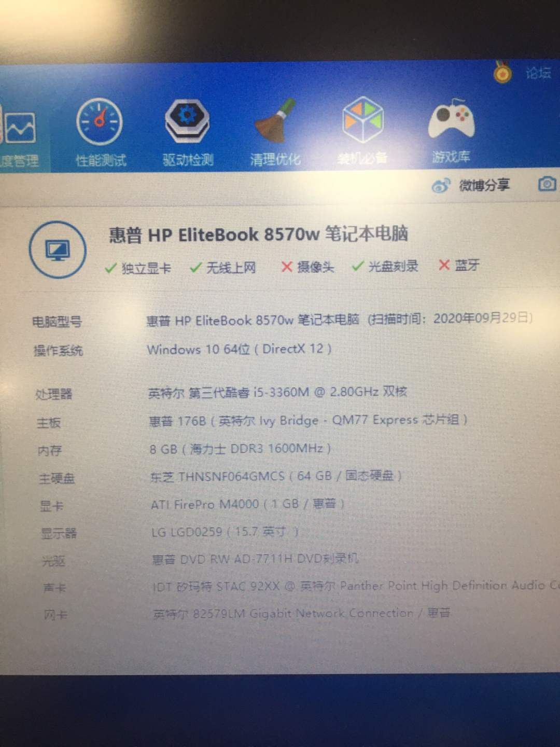Click the 主板 row label
560x747 pixels.
coord(49,423)
